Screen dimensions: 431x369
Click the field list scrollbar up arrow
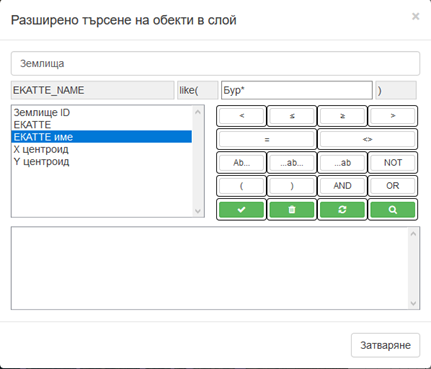pyautogui.click(x=198, y=112)
